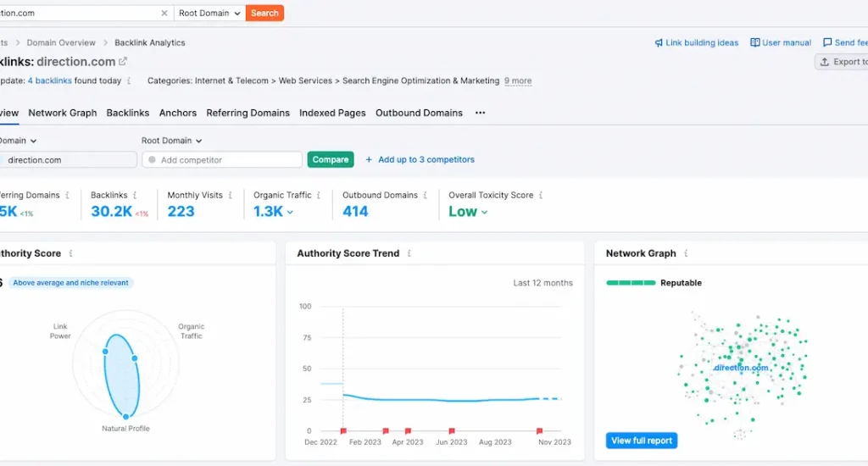Open the Referring Domains tab
The height and width of the screenshot is (466, 868).
[x=248, y=113]
